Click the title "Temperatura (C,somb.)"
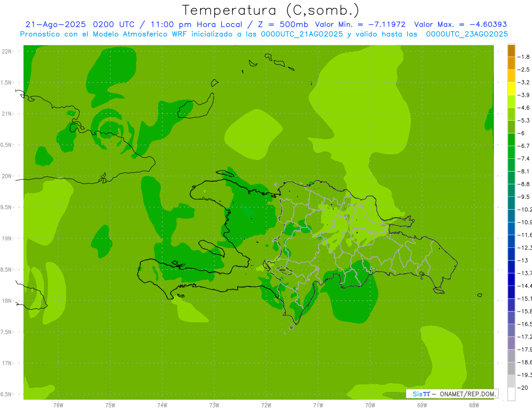 (x=271, y=10)
